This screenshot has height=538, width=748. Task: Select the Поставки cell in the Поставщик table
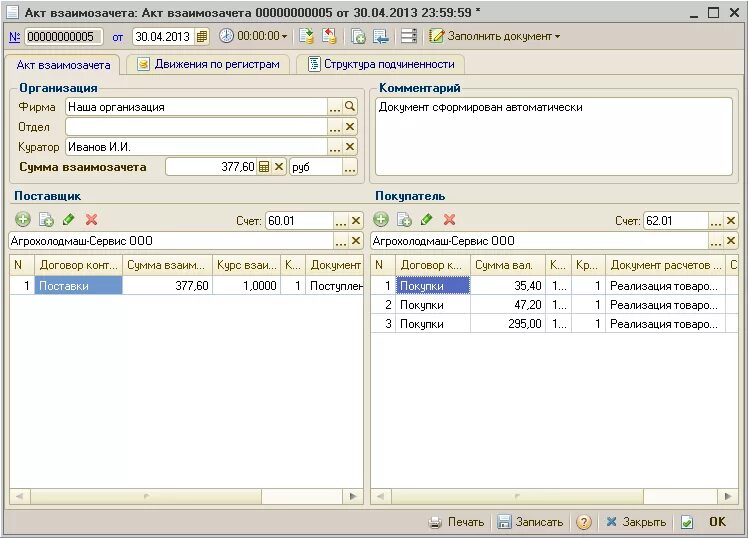click(x=78, y=286)
